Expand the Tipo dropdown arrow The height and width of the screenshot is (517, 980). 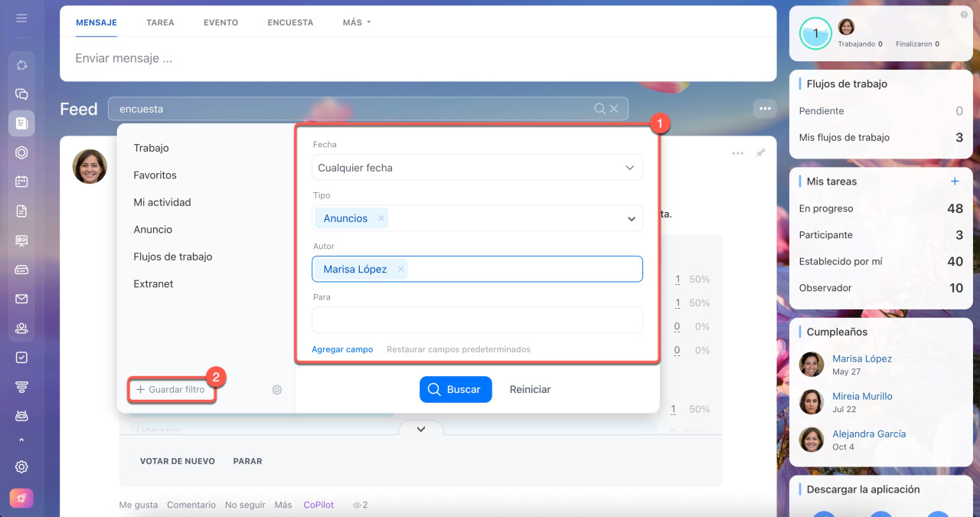tap(631, 219)
